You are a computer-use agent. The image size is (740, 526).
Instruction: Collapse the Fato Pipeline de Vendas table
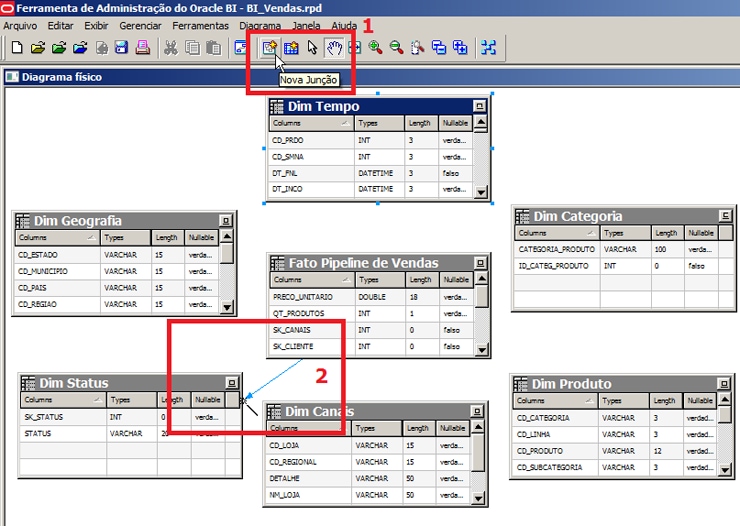point(480,263)
